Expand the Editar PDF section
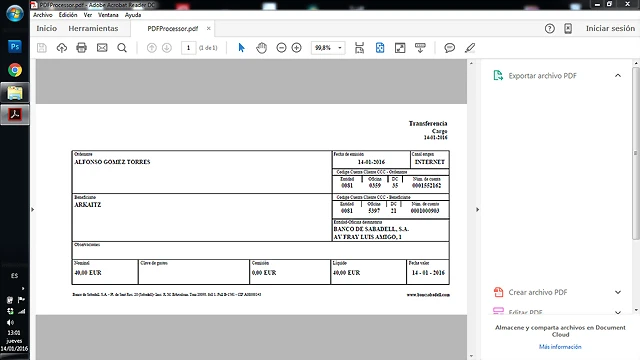This screenshot has height=360, width=640. pos(618,312)
